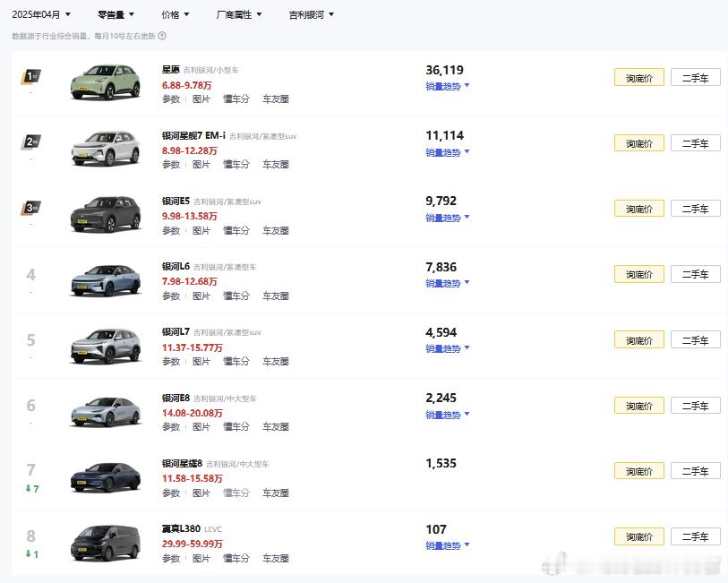Open the 星愿 model title link

170,70
